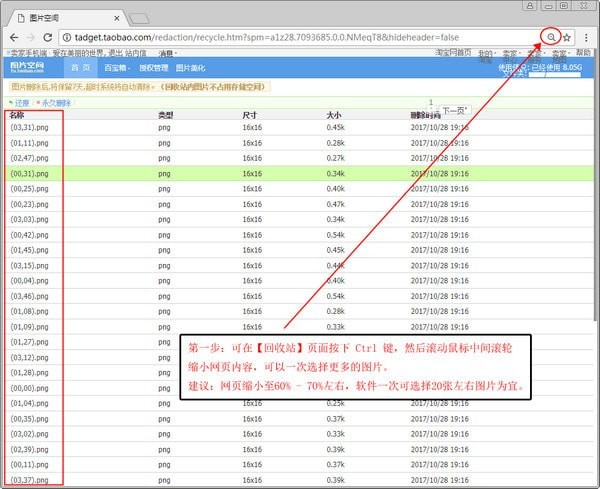This screenshot has width=600, height=489.
Task: Reload the recycle page
Action: pos(47,37)
